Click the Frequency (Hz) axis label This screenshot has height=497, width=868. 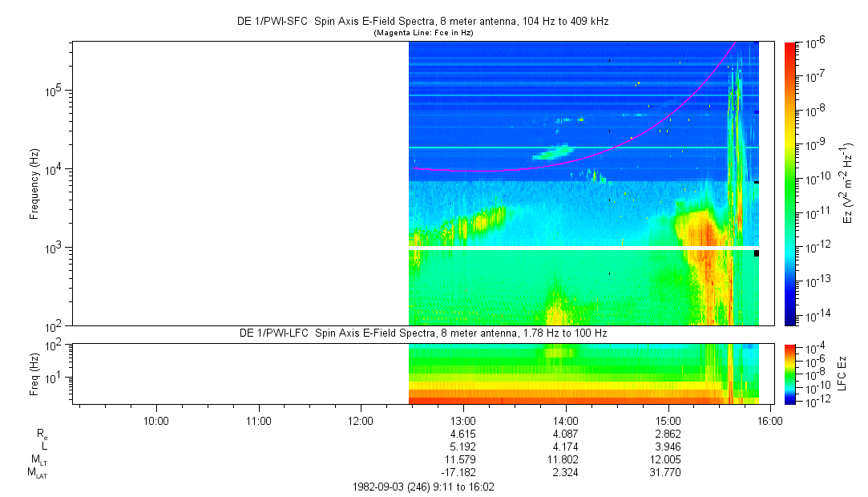pos(34,184)
